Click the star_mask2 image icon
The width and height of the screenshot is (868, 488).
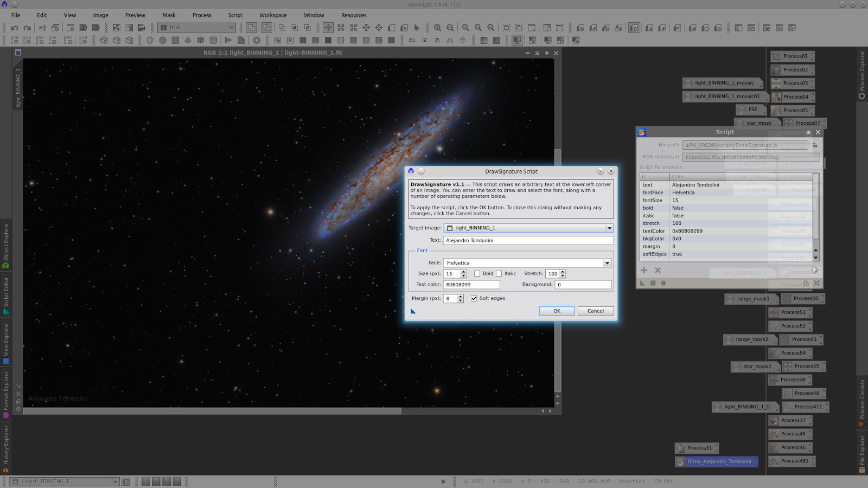click(x=752, y=367)
